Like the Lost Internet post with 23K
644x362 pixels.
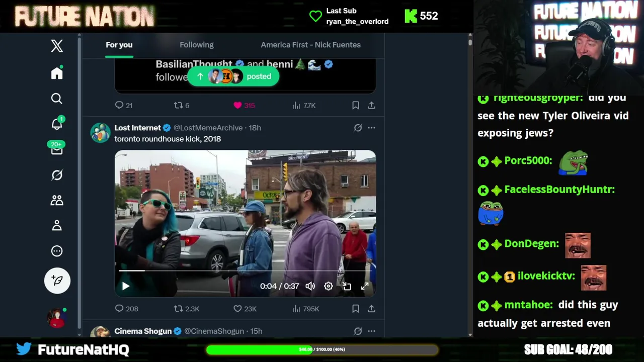[237, 309]
